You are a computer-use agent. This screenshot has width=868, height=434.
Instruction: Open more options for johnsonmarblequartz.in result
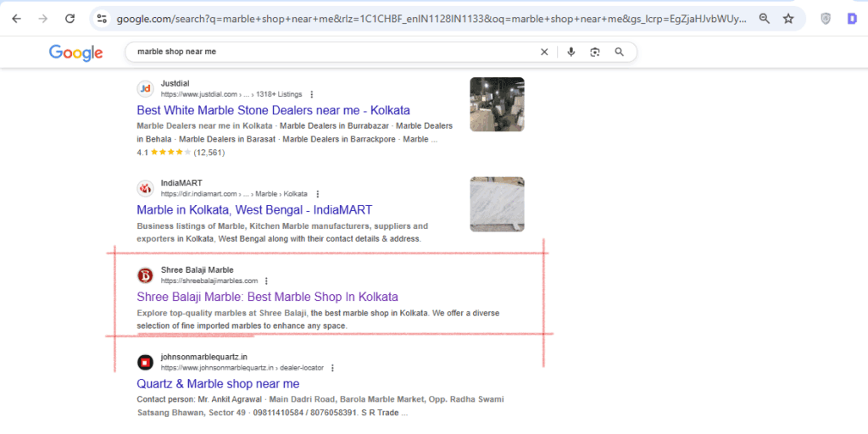(332, 368)
